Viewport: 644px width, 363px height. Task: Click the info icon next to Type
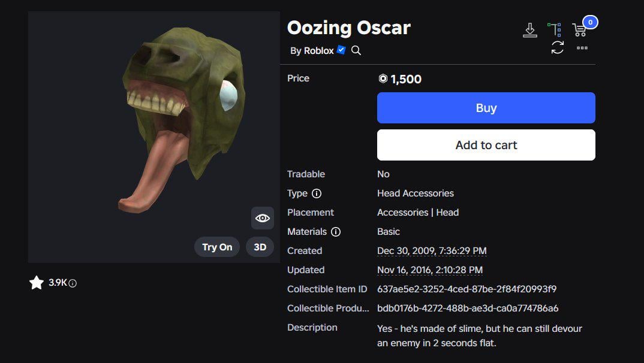pos(317,193)
